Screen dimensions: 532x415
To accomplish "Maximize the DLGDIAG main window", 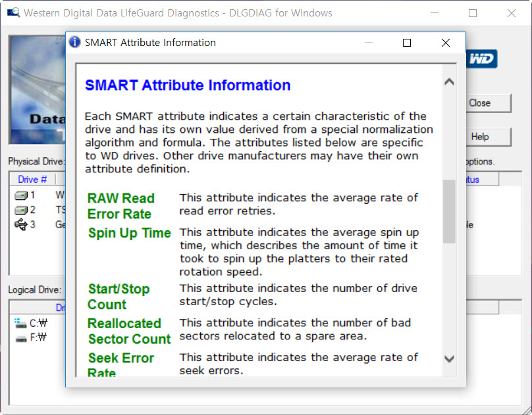I will tap(473, 13).
